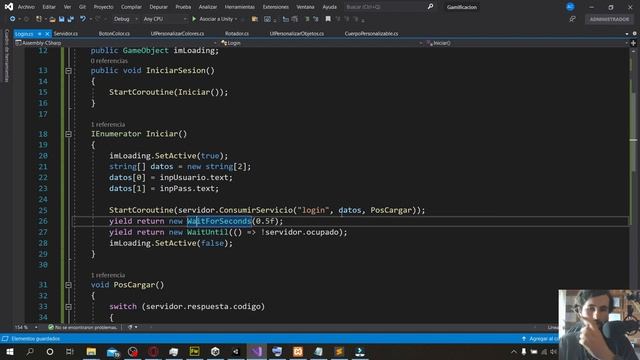The height and width of the screenshot is (360, 640).
Task: Collapse the PosCargar method at line 31
Action: click(x=68, y=285)
